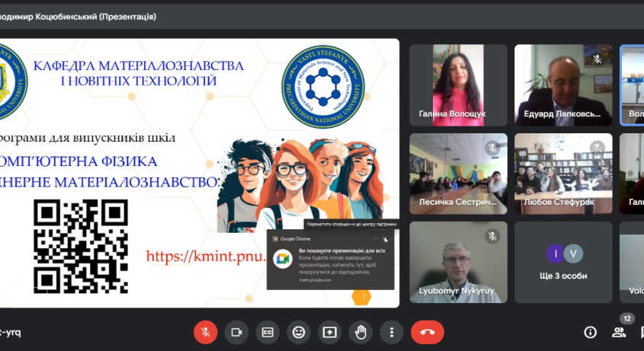Raise hand in the meeting
Image resolution: width=644 pixels, height=351 pixels.
click(360, 332)
